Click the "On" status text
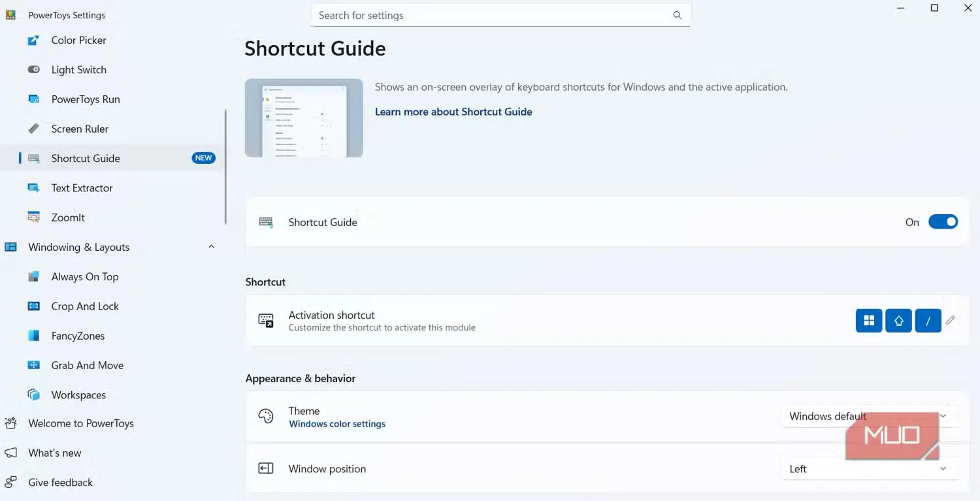This screenshot has height=501, width=980. (x=912, y=222)
